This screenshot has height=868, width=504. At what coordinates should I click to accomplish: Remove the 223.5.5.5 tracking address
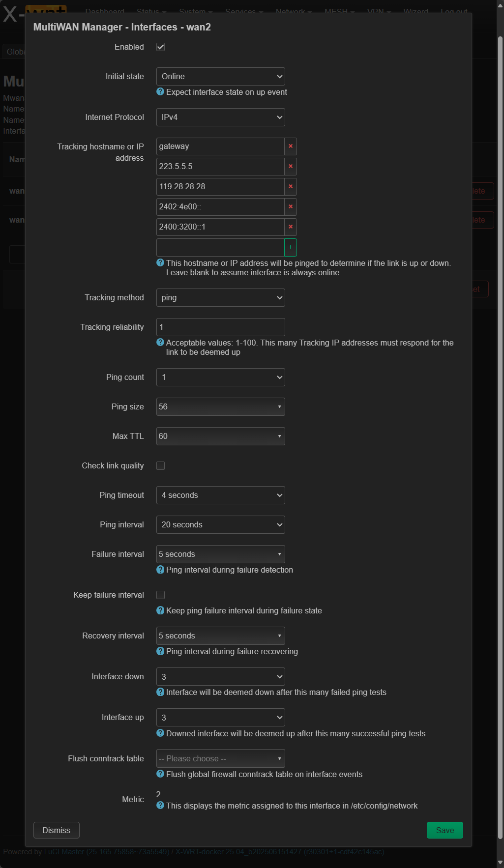click(291, 167)
